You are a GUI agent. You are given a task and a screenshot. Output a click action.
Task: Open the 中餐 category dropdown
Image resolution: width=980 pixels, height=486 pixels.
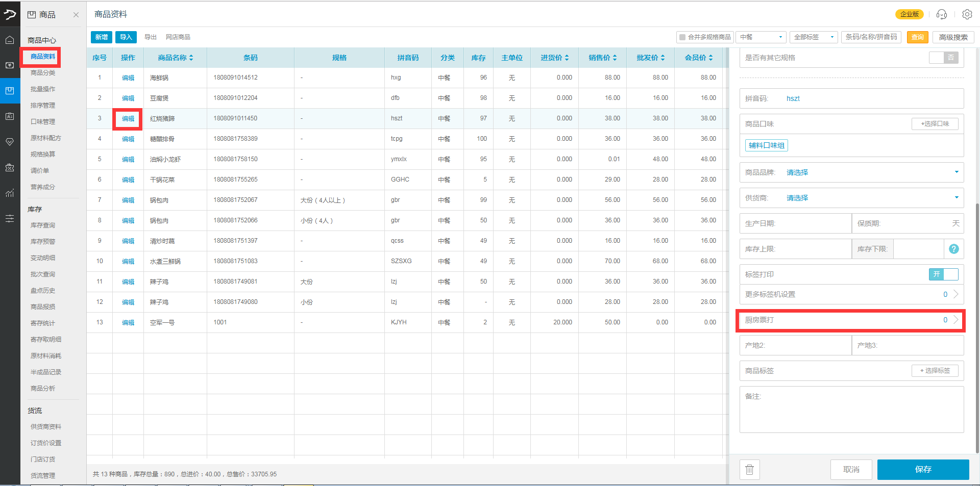761,37
